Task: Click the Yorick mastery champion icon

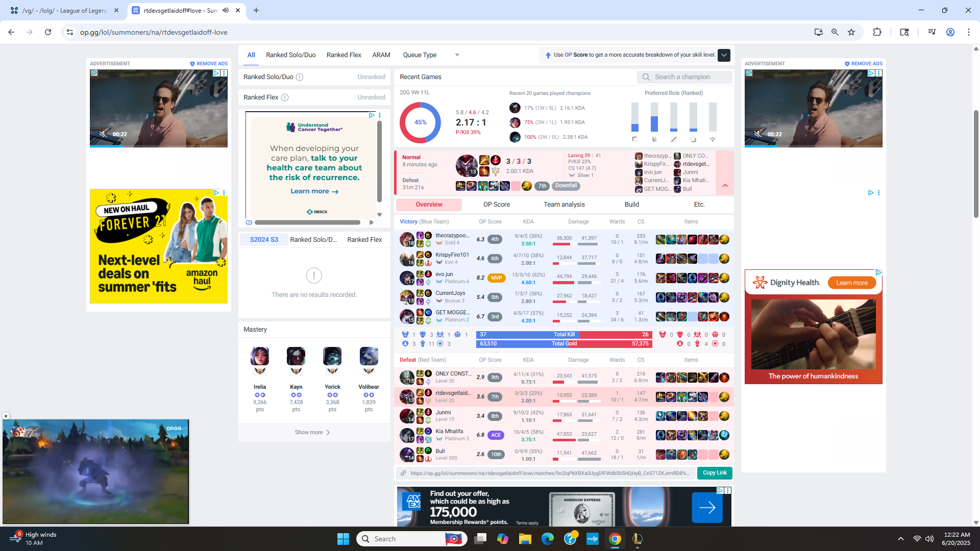Action: click(332, 356)
